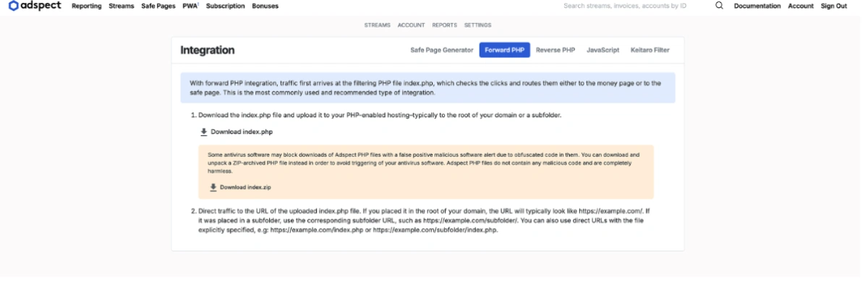The width and height of the screenshot is (868, 281).
Task: Select the STREAMS sub-navigation item
Action: pyautogui.click(x=378, y=25)
